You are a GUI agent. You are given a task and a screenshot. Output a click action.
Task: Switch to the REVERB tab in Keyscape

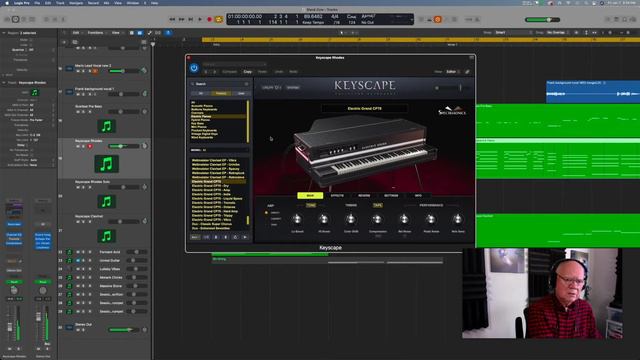pos(364,196)
